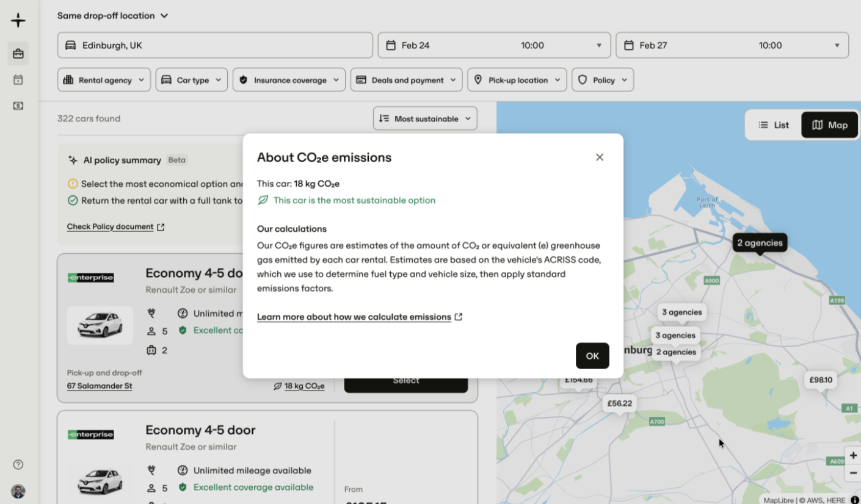Viewport: 861px width, 504px height.
Task: Click the second card's passengers icon
Action: coord(151,488)
